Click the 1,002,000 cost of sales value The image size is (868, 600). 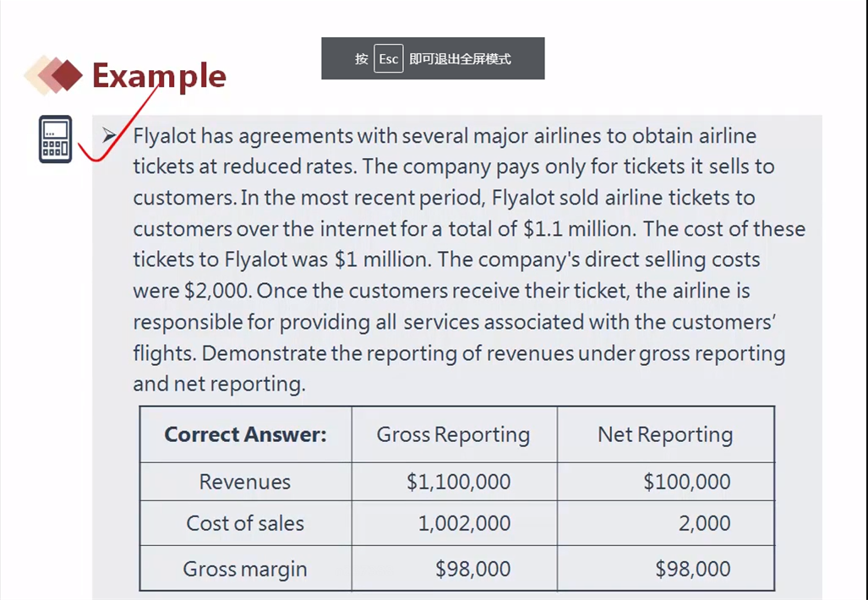464,523
